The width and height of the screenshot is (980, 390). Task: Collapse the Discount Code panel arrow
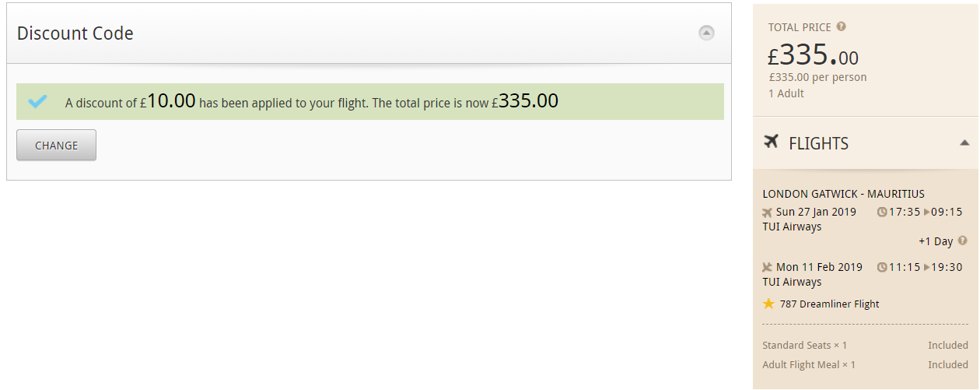[x=706, y=33]
